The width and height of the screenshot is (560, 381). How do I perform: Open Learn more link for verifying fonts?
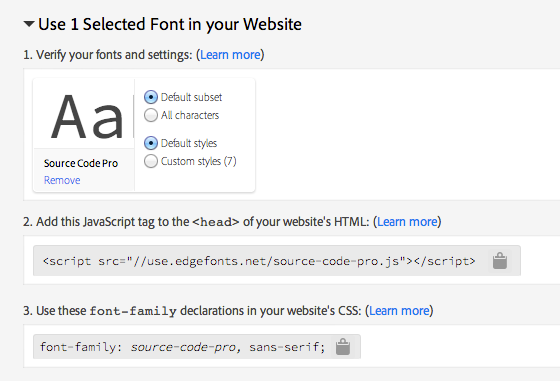pos(230,55)
